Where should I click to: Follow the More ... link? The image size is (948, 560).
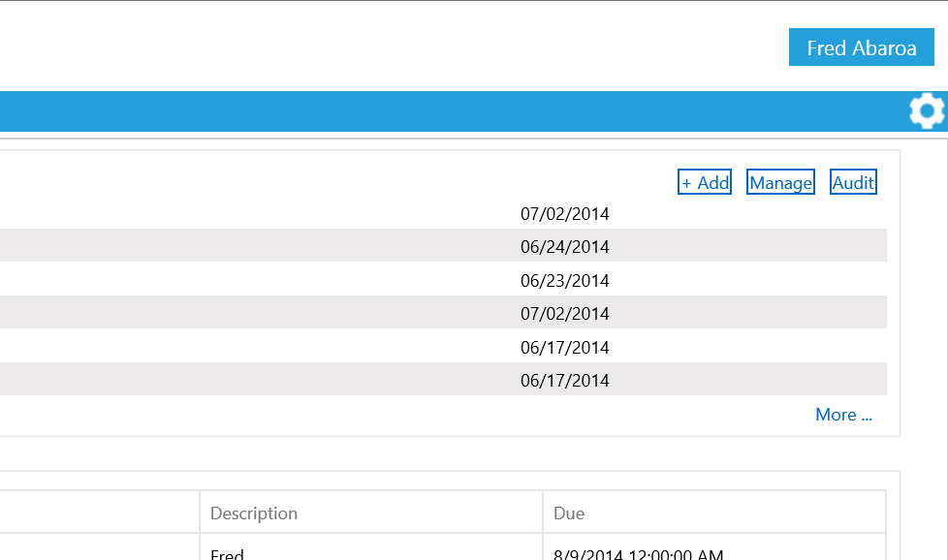[x=843, y=415]
